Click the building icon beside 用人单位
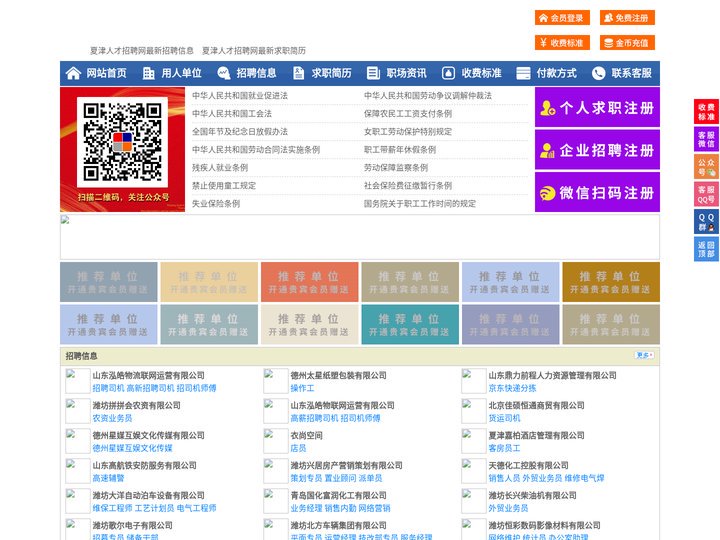This screenshot has width=720, height=540. pos(148,73)
